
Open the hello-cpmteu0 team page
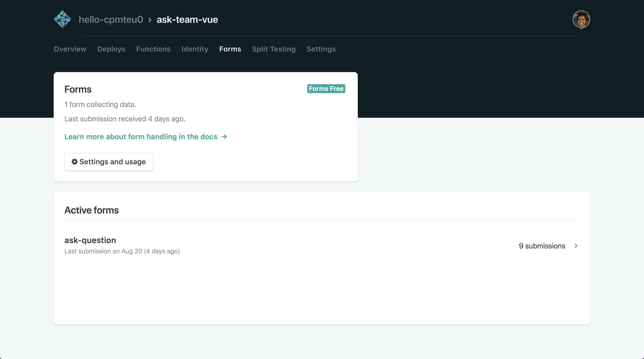point(111,19)
